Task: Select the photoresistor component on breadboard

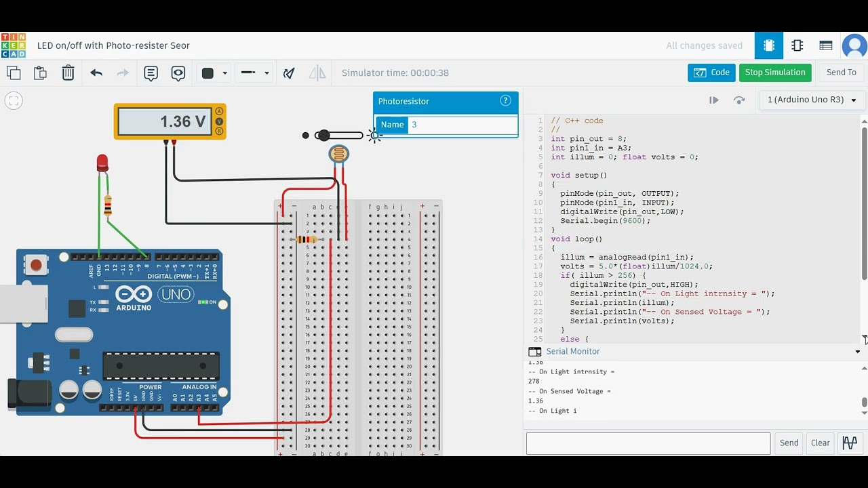Action: (339, 155)
